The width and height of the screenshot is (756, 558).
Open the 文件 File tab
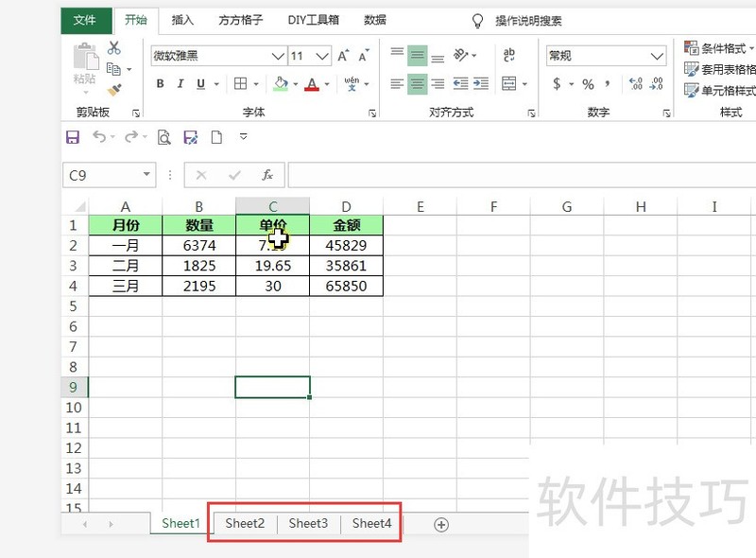point(85,20)
